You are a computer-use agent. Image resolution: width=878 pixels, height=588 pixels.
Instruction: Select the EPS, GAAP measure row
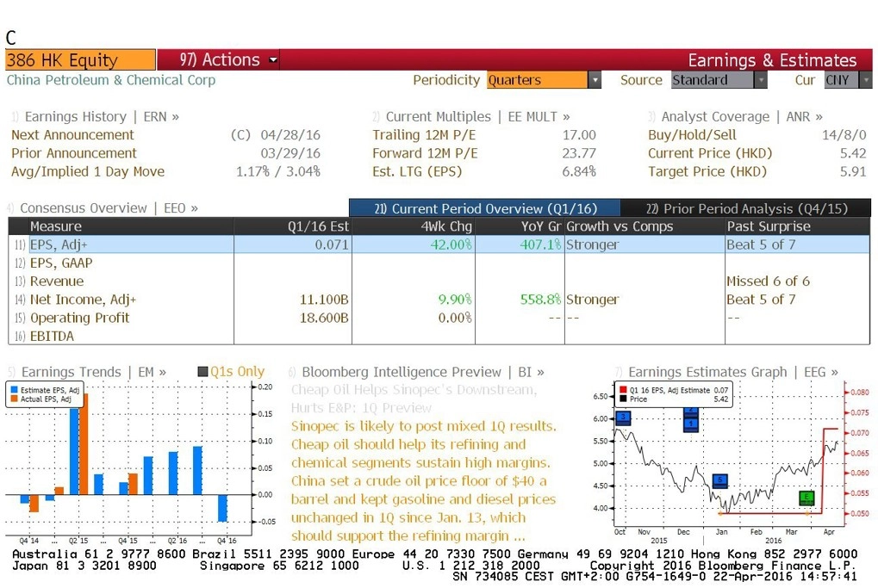click(439, 263)
